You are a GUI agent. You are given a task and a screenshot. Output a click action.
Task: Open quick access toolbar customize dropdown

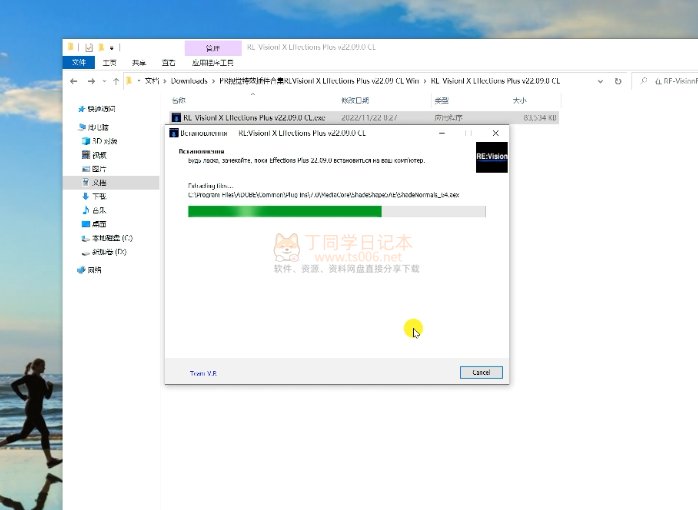tap(112, 48)
